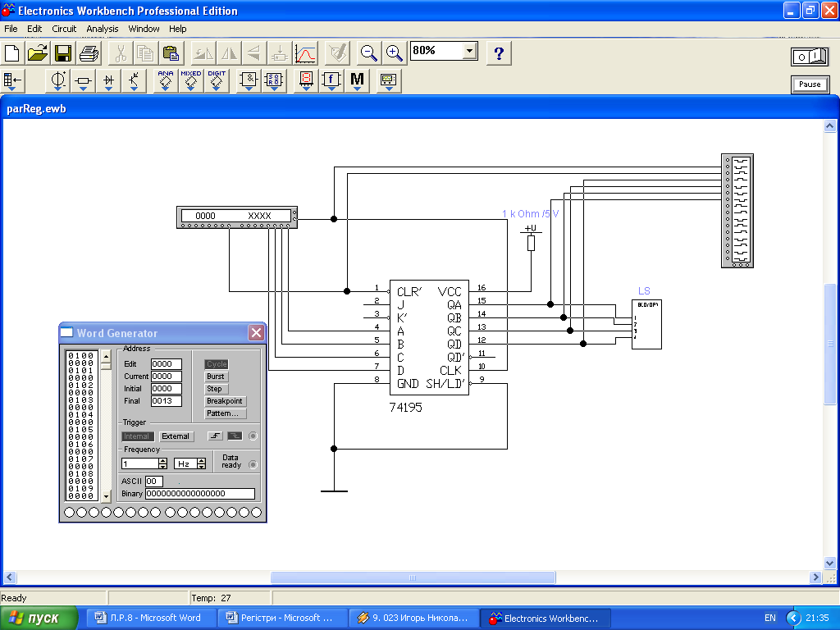Open the Indicators parts bin
The image size is (840, 630).
point(306,81)
